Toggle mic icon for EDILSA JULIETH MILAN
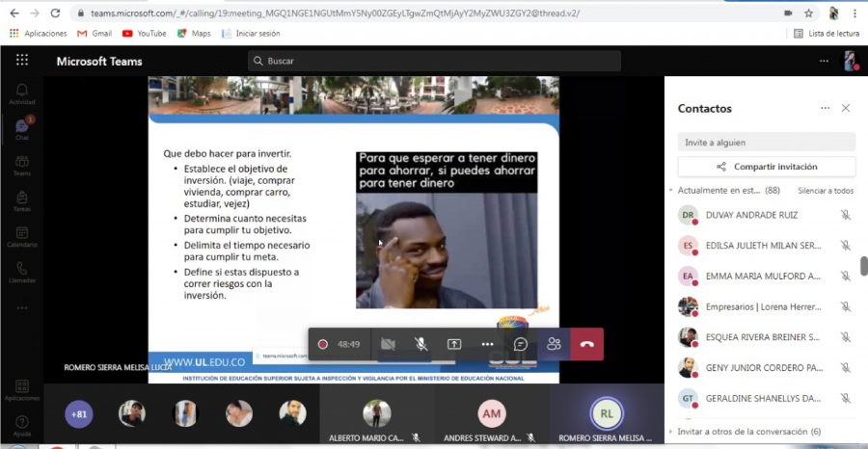 pos(845,246)
